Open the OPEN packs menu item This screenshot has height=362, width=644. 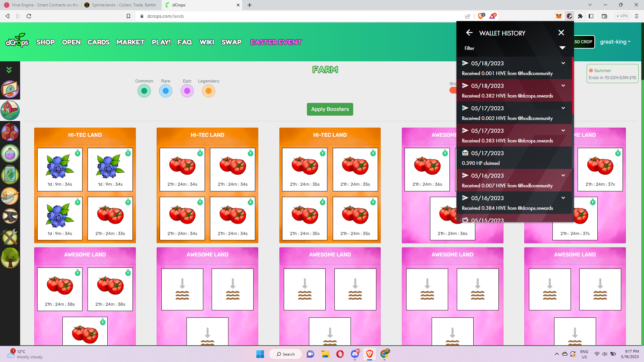pyautogui.click(x=71, y=42)
